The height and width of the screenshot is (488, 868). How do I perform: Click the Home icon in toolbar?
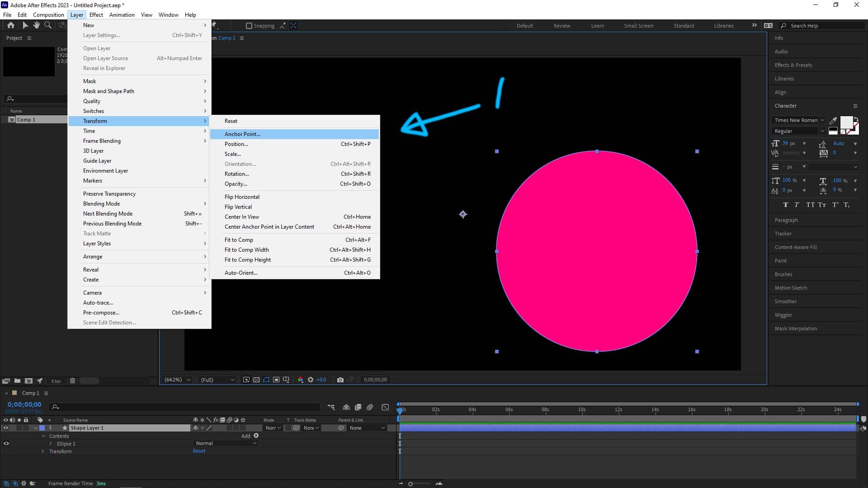click(11, 25)
